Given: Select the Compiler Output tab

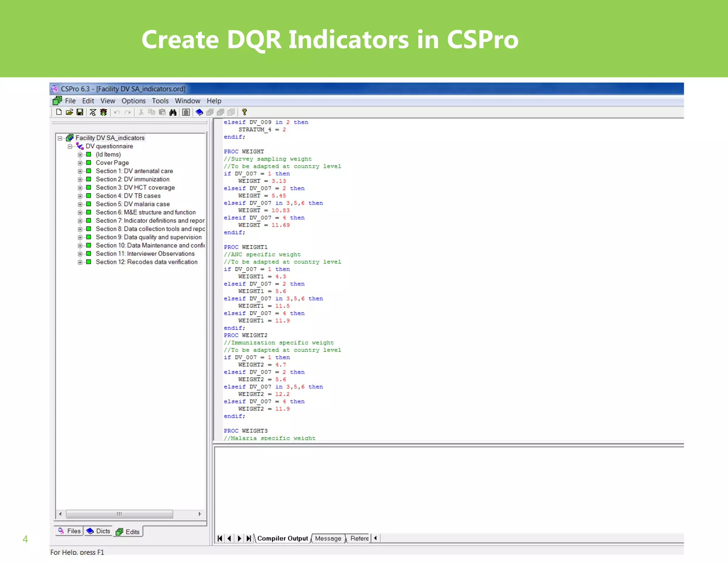Looking at the screenshot, I should (x=283, y=538).
